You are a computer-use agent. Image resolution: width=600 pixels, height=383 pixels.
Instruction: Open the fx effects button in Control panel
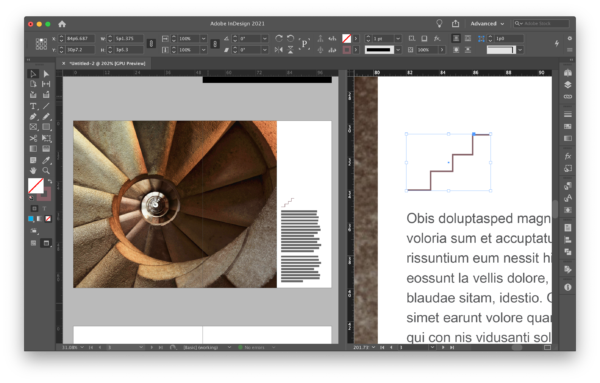[437, 38]
